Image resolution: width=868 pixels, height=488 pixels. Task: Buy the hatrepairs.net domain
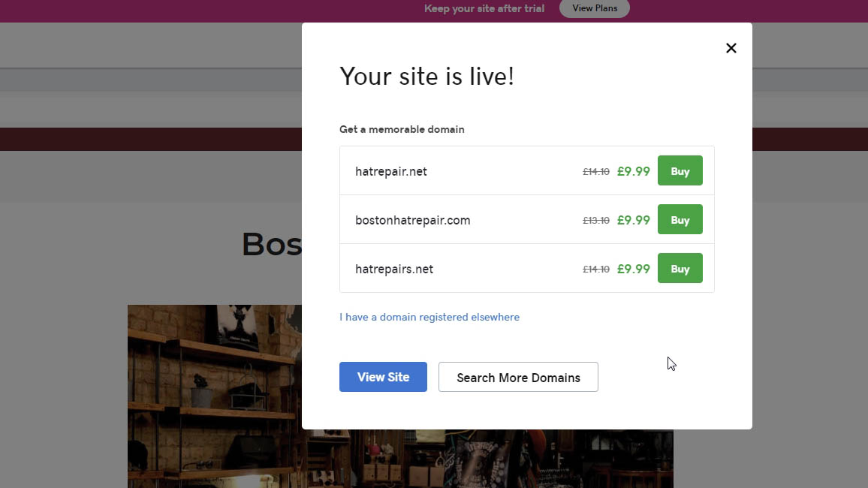680,268
